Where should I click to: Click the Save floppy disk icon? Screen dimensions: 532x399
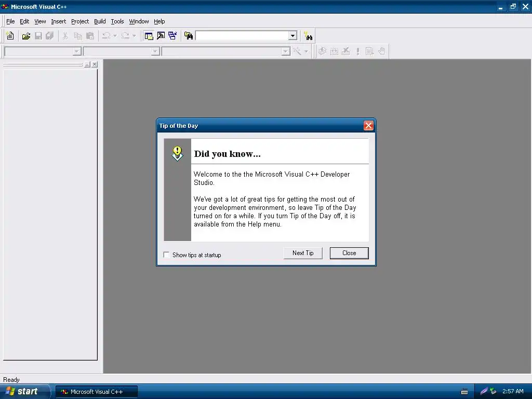point(38,36)
